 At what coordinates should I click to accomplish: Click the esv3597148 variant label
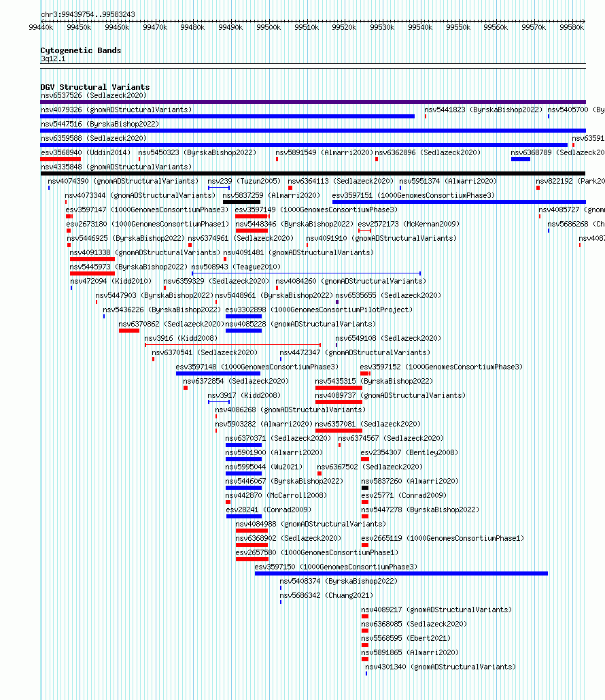click(x=257, y=367)
